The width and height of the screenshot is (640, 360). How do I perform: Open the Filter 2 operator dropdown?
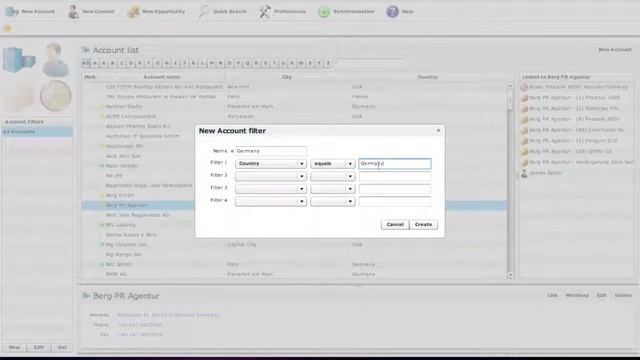click(x=333, y=176)
